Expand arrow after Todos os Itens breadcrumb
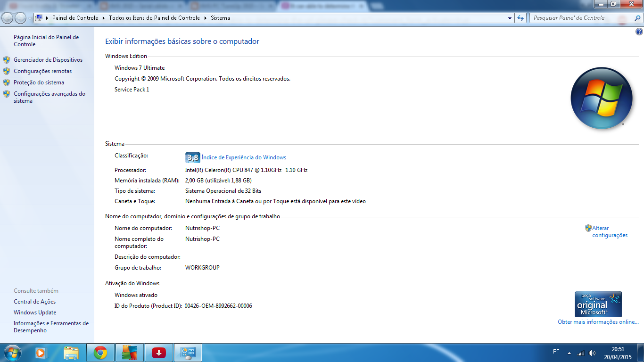Viewport: 644px width, 362px height. pos(205,18)
